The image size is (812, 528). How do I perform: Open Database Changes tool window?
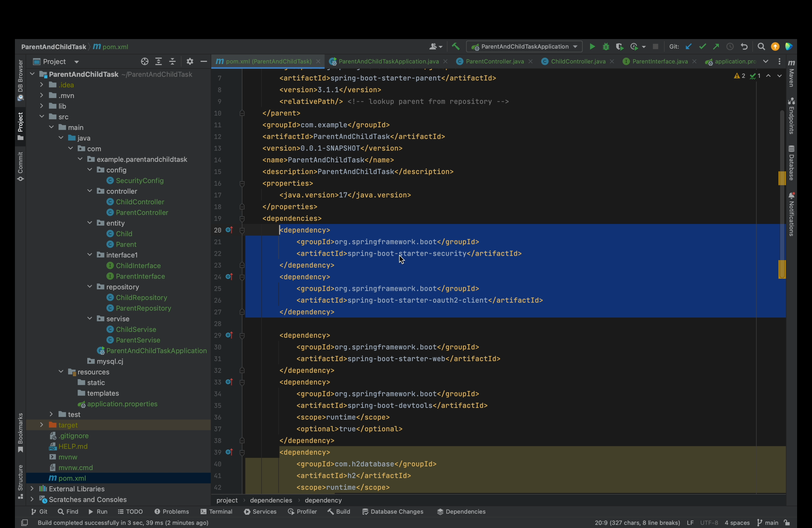(x=392, y=511)
